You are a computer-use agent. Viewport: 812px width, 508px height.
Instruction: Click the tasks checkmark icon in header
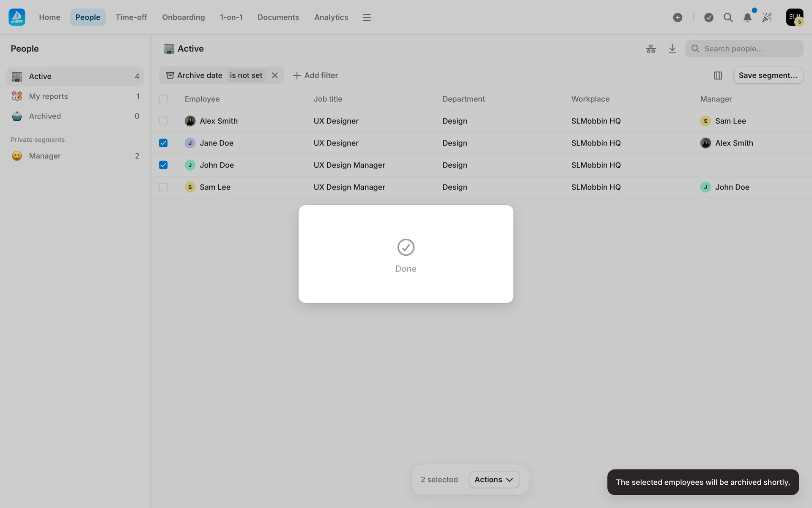click(709, 17)
